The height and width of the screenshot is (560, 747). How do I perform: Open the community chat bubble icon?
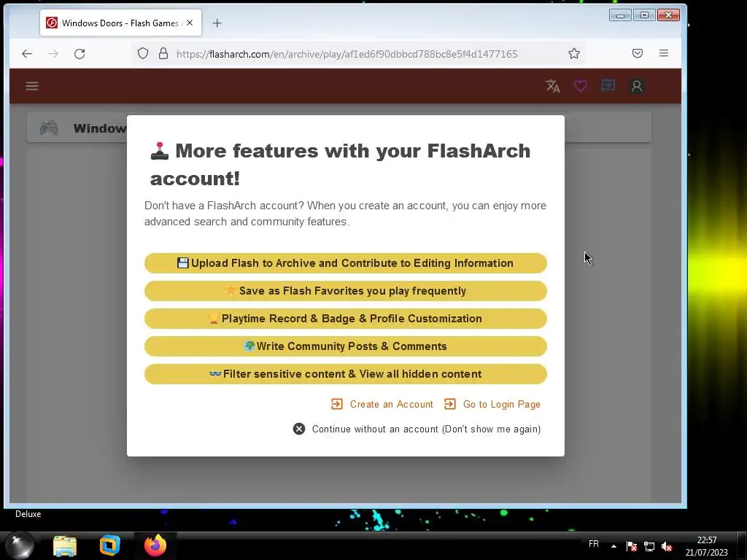point(608,86)
